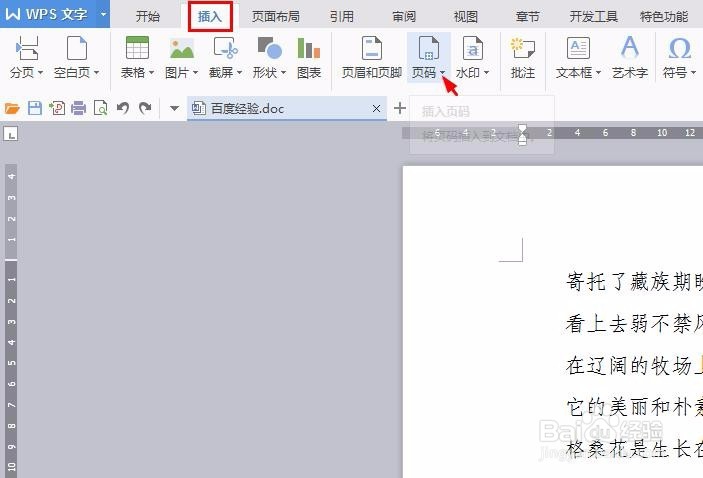Expand the 文本框 dropdown arrow

[x=599, y=73]
